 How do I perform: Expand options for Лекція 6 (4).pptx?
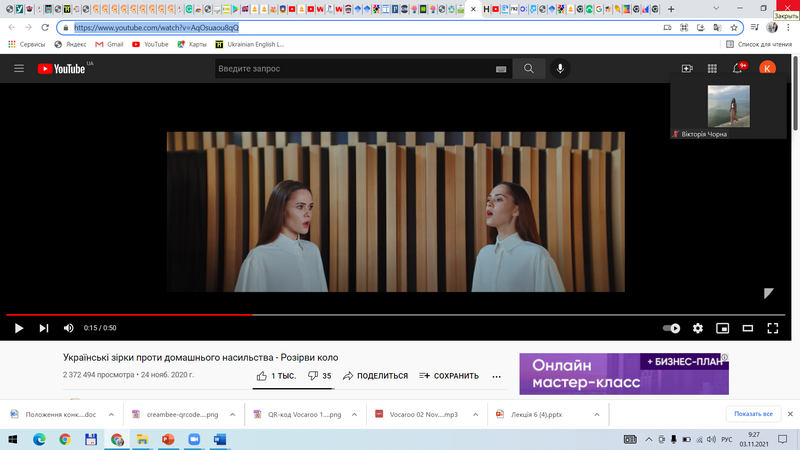(597, 414)
